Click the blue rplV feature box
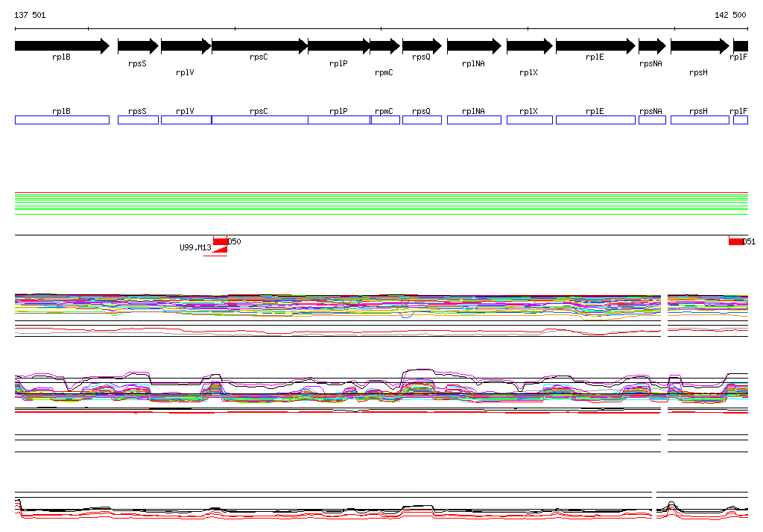Screen dimensions: 763x532 click(x=186, y=120)
